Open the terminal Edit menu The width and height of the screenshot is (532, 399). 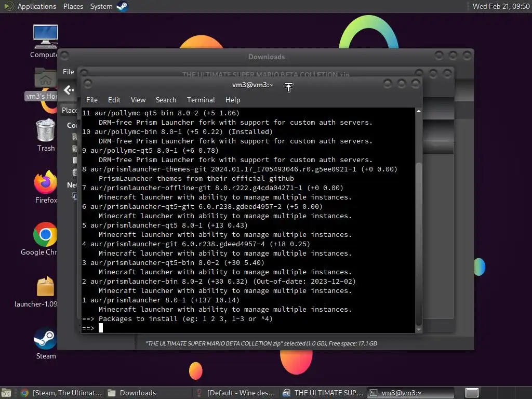[x=114, y=100]
